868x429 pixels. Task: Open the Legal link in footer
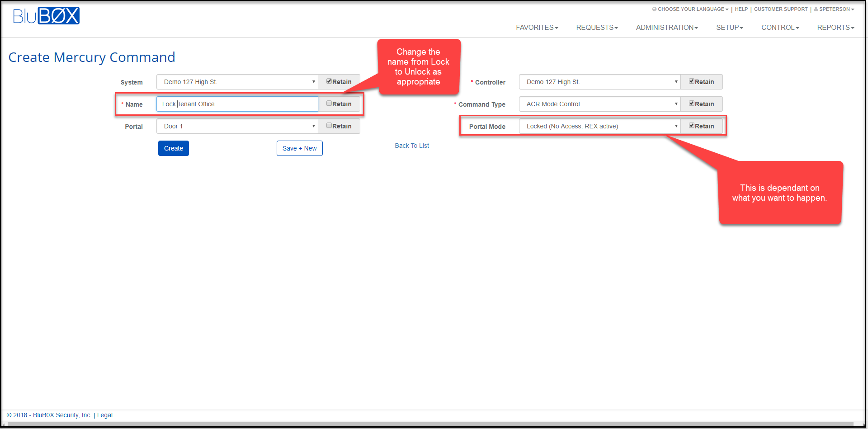point(105,415)
